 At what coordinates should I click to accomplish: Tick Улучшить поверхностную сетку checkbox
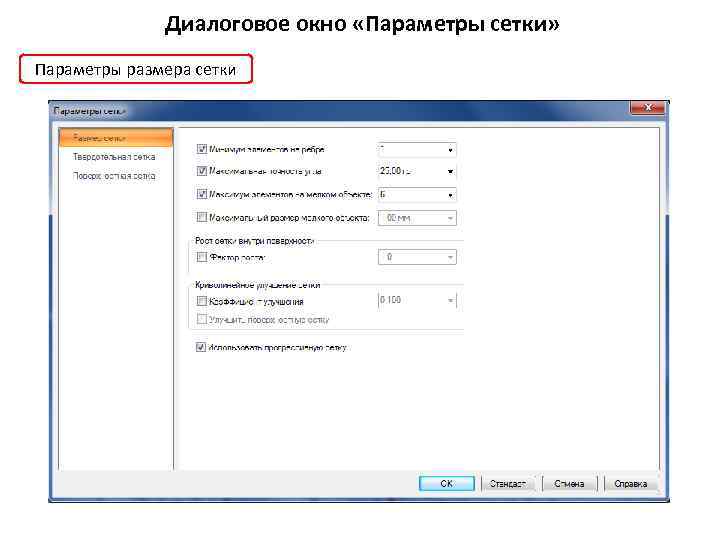[202, 319]
